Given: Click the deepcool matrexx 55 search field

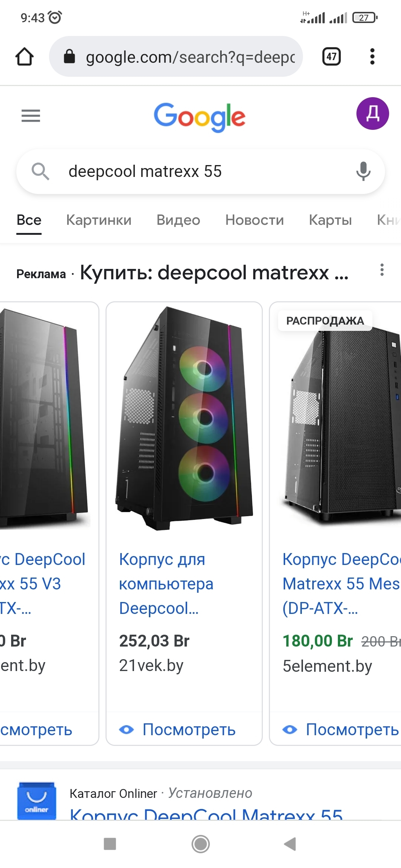Looking at the screenshot, I should pyautogui.click(x=200, y=171).
